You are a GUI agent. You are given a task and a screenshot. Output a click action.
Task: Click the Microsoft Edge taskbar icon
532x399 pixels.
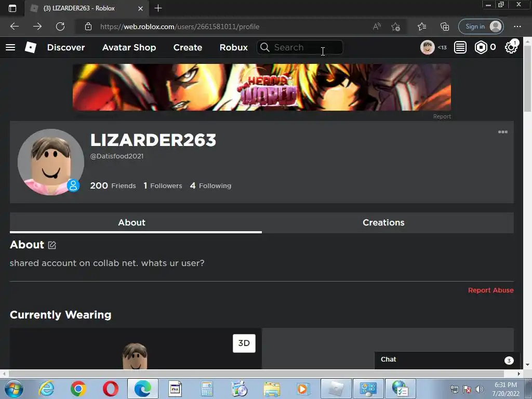[x=142, y=389]
